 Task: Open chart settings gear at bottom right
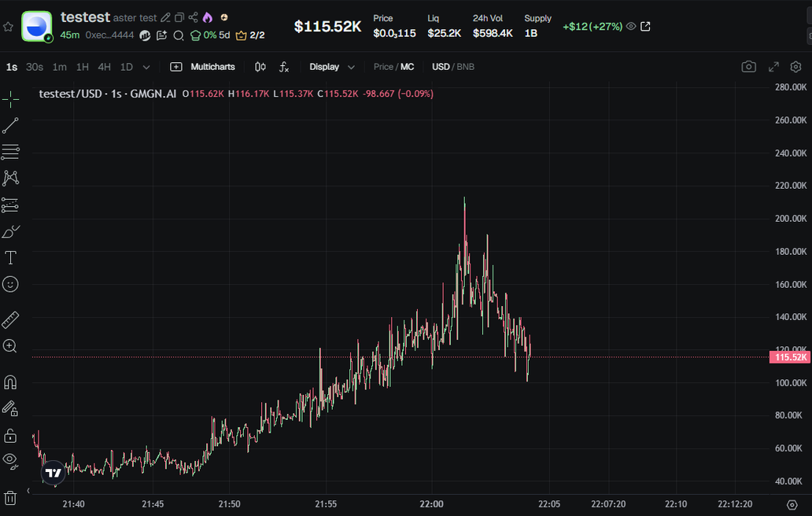792,503
